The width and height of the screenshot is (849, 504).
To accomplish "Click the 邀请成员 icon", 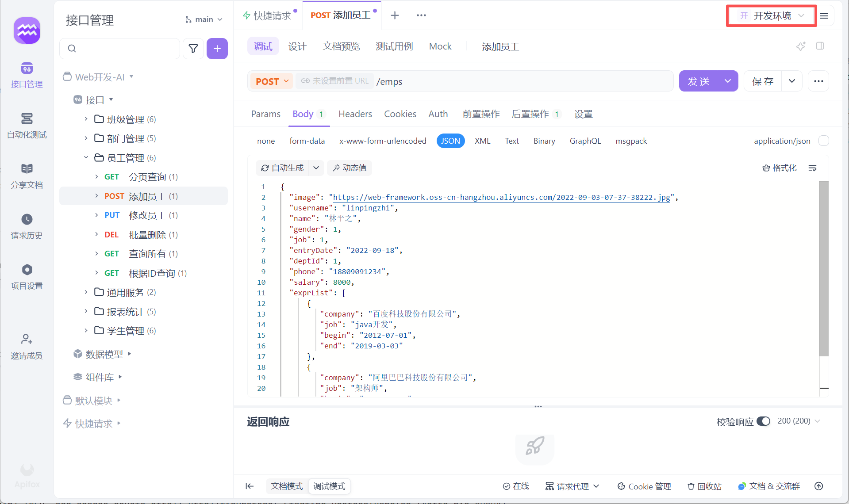I will tap(27, 339).
